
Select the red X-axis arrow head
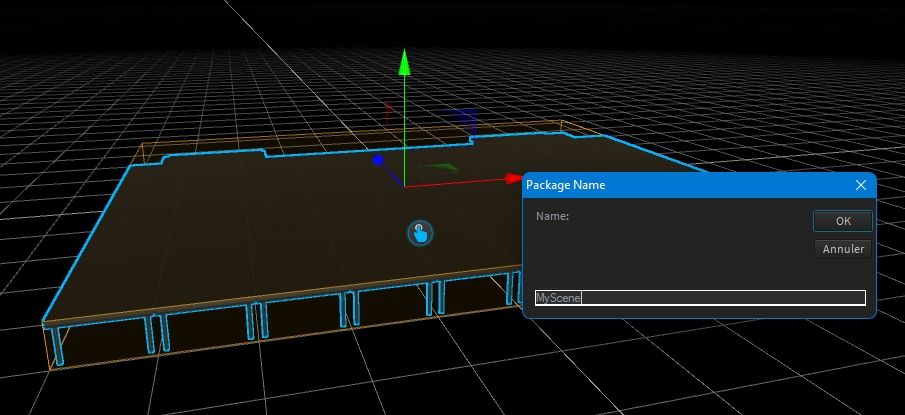point(514,179)
